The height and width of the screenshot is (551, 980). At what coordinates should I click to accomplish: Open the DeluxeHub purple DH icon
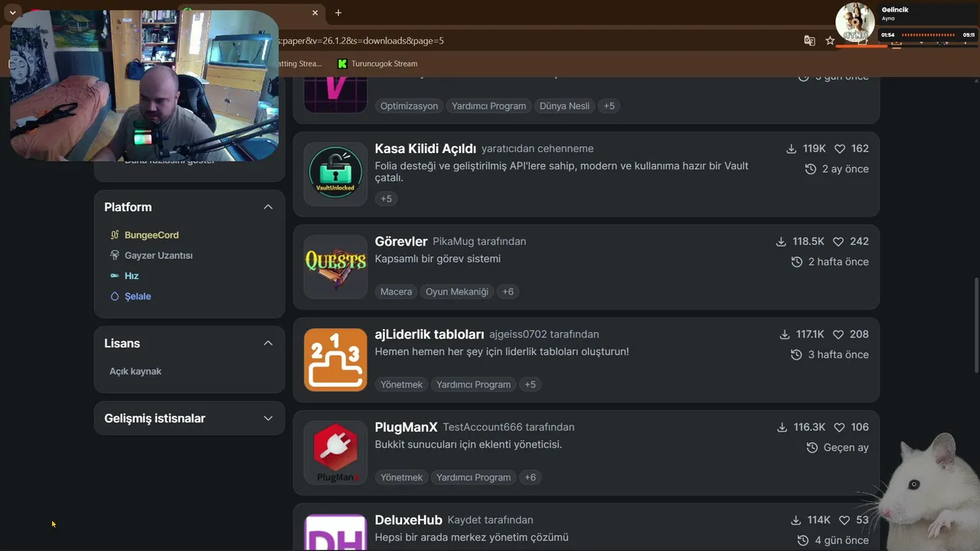click(335, 532)
